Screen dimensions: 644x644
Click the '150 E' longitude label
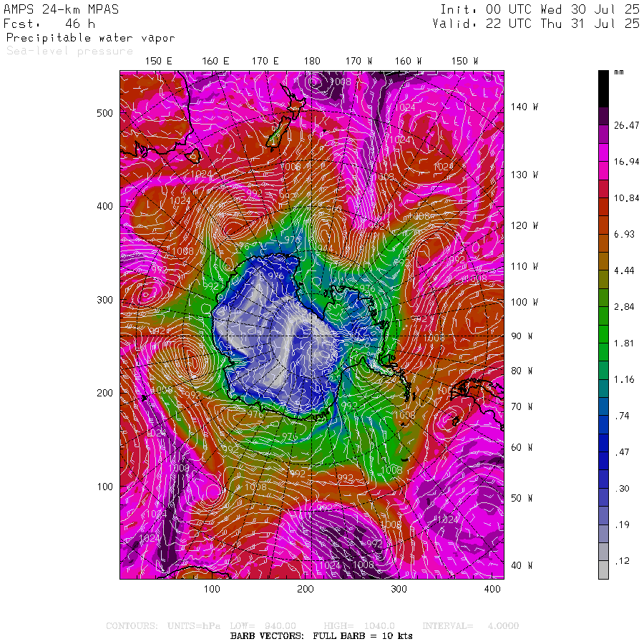click(x=159, y=62)
